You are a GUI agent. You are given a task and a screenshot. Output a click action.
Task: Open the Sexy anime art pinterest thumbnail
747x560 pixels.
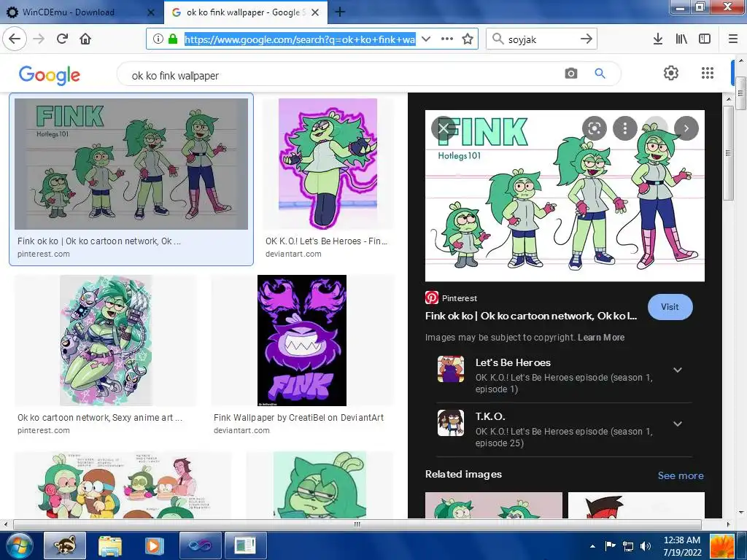[106, 340]
